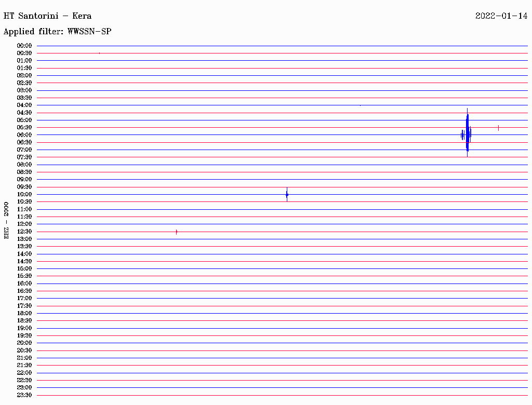The image size is (532, 405).
Task: Click the 00:30 time label
Action: pos(24,53)
